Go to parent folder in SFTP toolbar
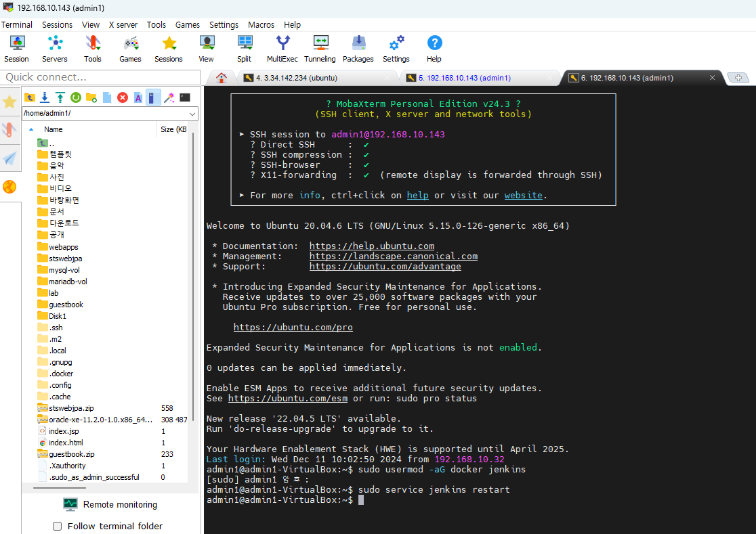756x534 pixels. tap(30, 97)
